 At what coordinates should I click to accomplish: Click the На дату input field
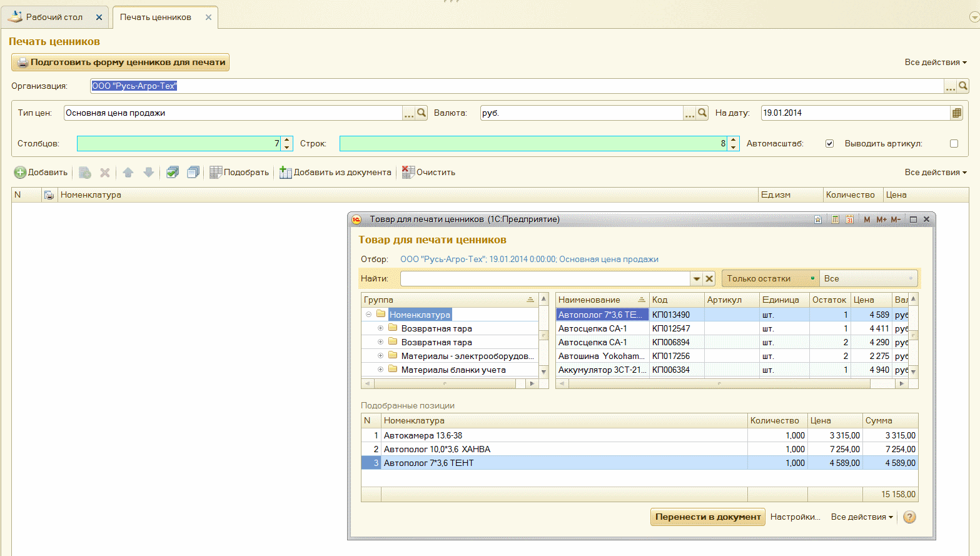(x=856, y=113)
